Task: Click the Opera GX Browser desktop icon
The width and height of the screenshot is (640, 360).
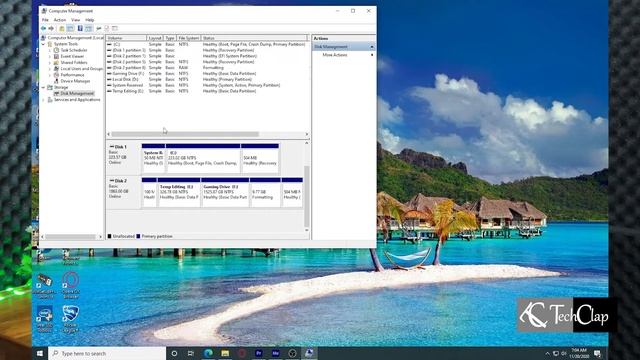Action: (x=71, y=285)
